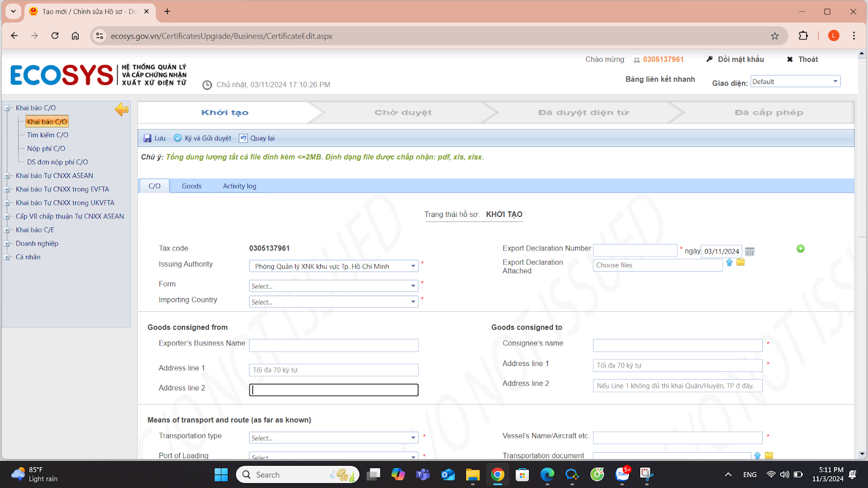Click the Exporter's Business Name field

pos(334,345)
